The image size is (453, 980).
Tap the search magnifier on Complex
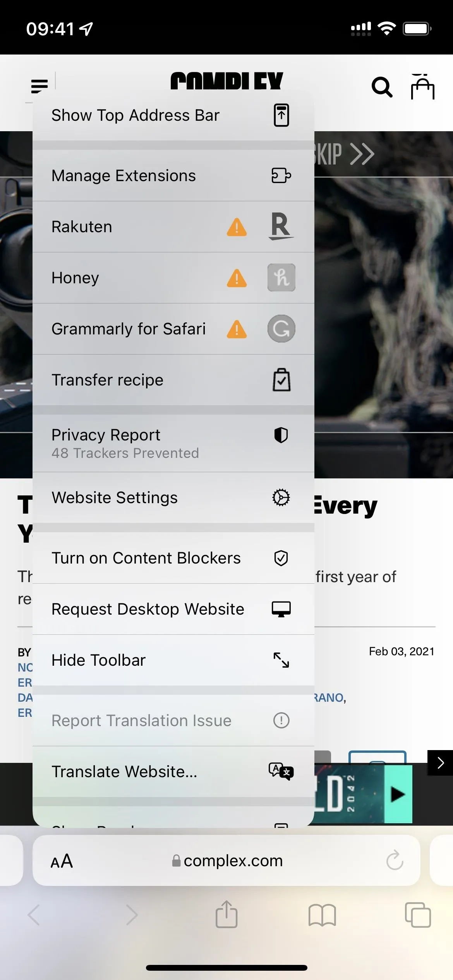[x=382, y=87]
